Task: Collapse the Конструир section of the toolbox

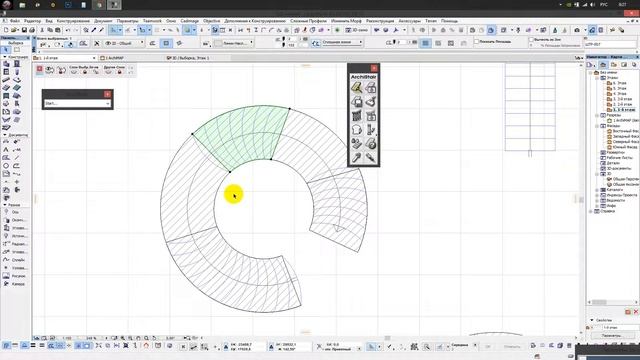Action: (4, 57)
